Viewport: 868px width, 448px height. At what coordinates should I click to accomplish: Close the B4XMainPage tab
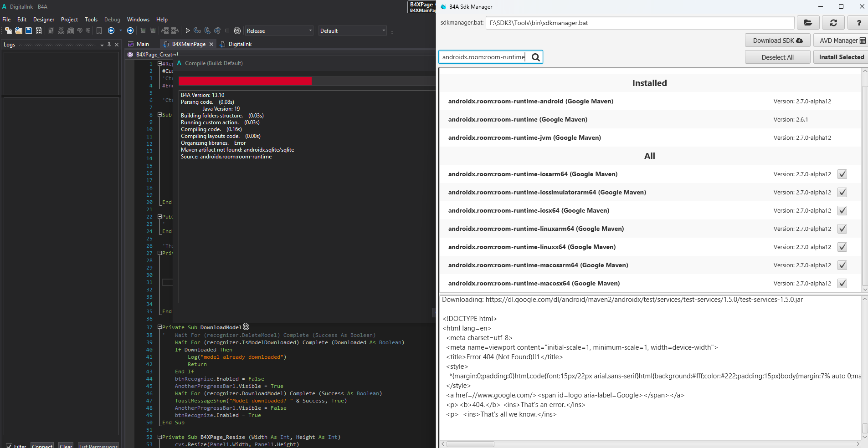(x=211, y=44)
